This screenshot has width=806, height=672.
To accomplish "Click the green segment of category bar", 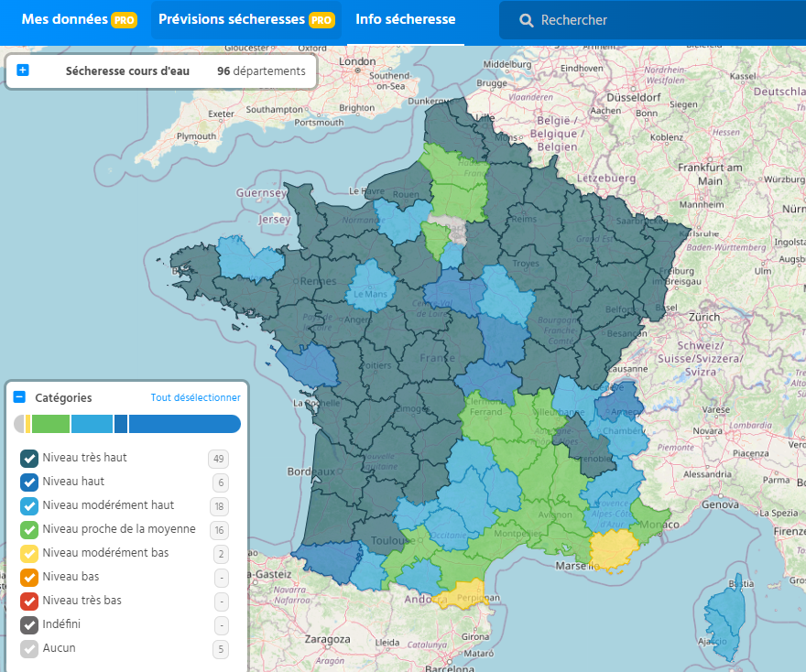I will pos(50,424).
